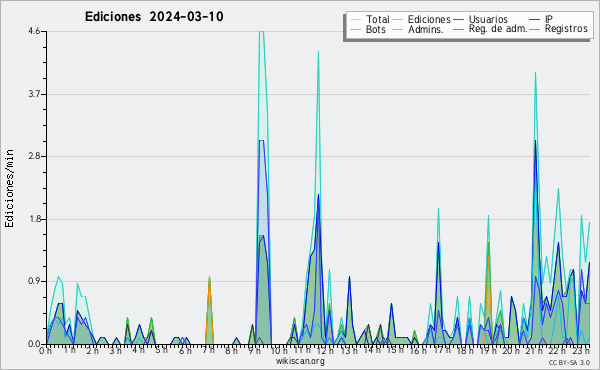Click the chart title 'Ediciones 2024-03-10'
Image resolution: width=600 pixels, height=370 pixels.
pos(154,17)
